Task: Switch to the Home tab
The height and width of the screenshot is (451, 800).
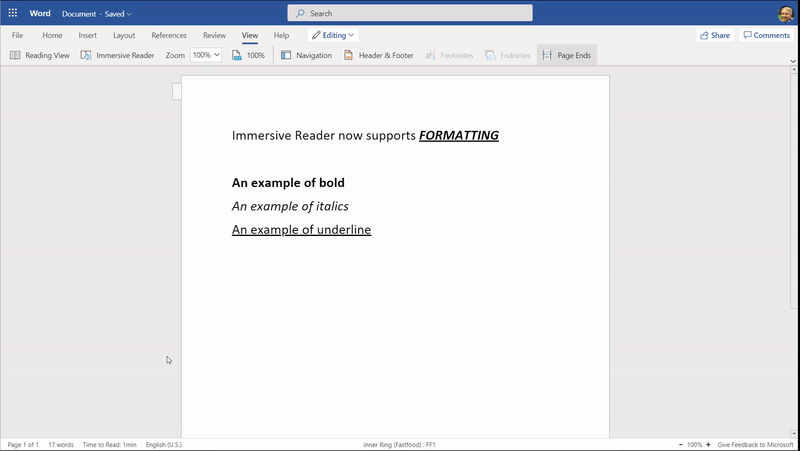Action: (x=52, y=35)
